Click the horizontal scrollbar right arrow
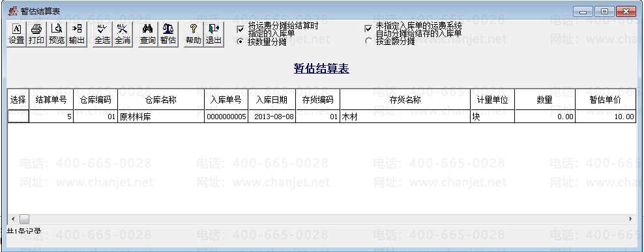 coord(630,219)
